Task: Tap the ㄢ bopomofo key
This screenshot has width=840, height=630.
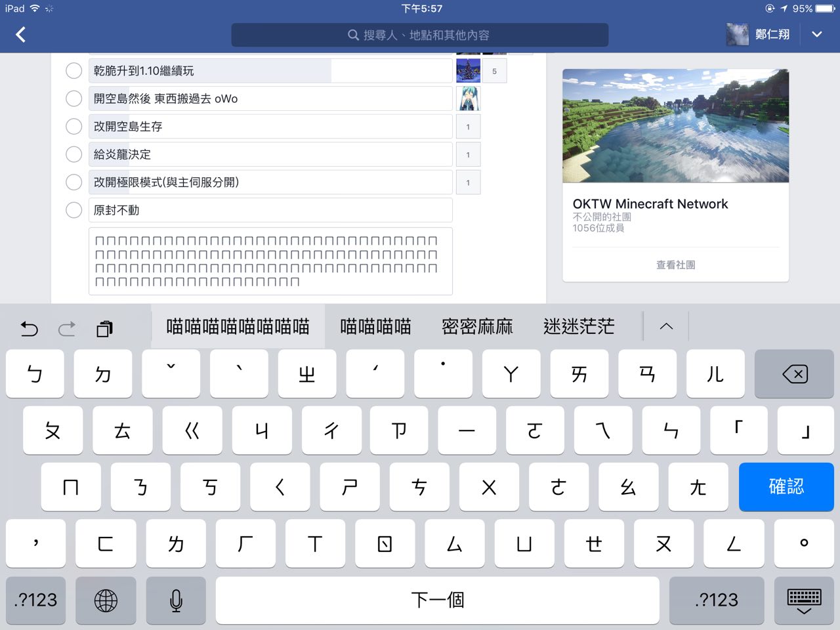Action: 647,374
